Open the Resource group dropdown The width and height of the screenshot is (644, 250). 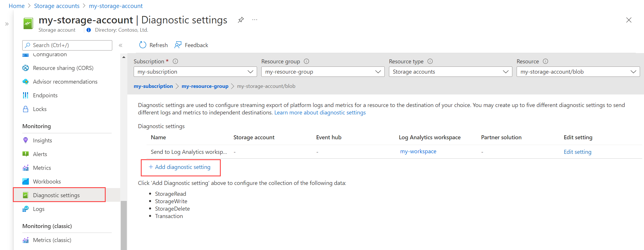click(x=323, y=72)
